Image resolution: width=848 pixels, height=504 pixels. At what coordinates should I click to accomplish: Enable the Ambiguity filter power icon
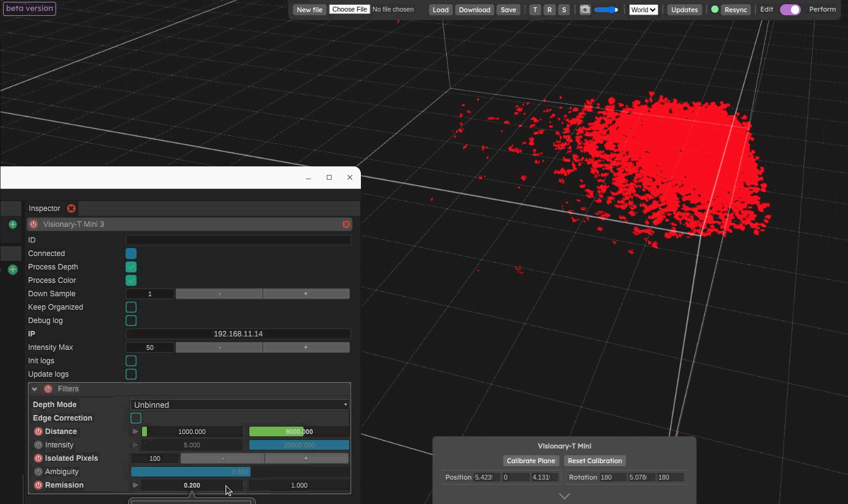(x=38, y=472)
